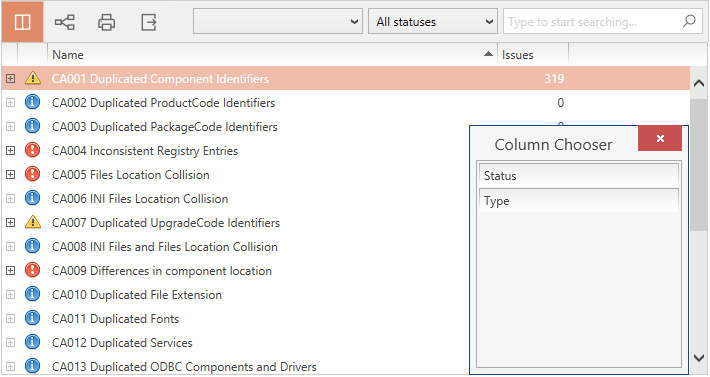
Task: Expand the CA012 Duplicated Services row
Action: [x=10, y=342]
